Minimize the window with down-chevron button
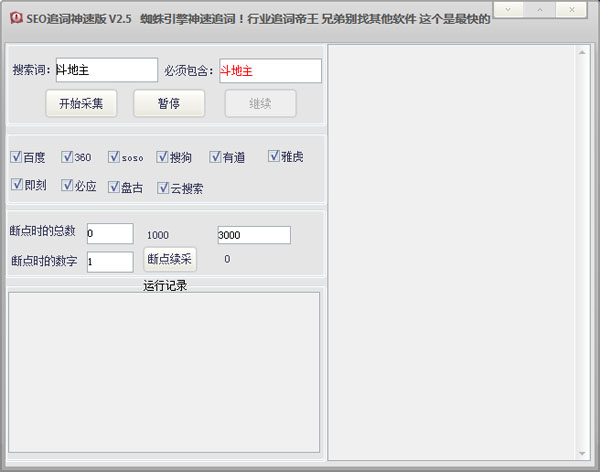This screenshot has width=600, height=472. (508, 10)
